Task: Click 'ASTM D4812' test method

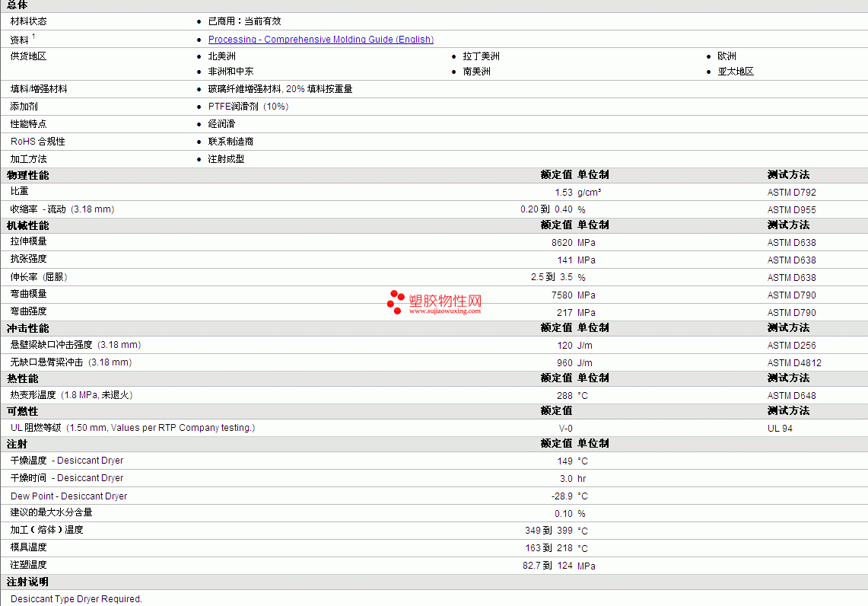Action: pos(794,363)
